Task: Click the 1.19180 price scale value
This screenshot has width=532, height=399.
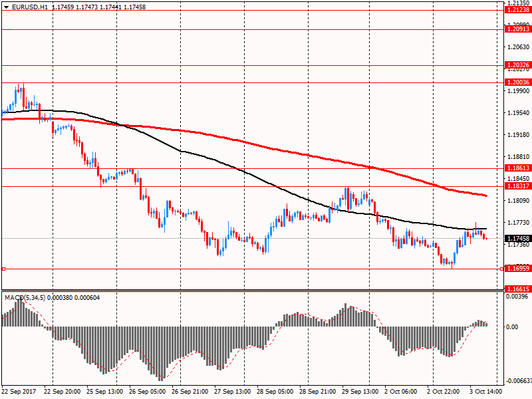Action: click(x=519, y=135)
